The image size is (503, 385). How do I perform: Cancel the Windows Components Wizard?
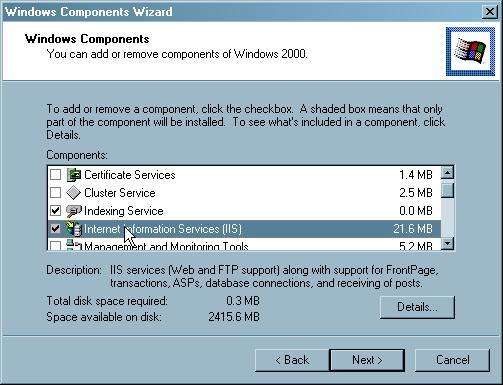point(452,360)
